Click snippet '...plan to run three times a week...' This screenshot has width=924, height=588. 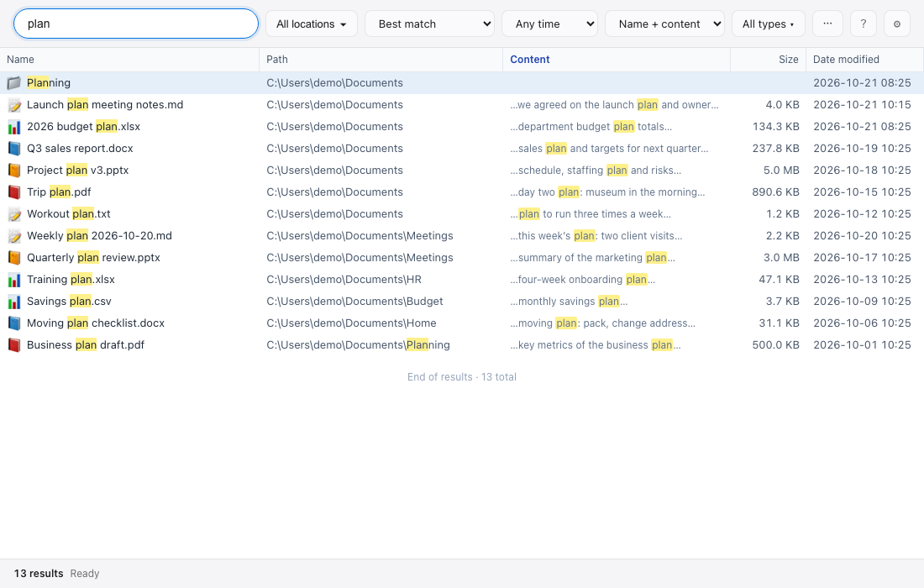click(591, 214)
